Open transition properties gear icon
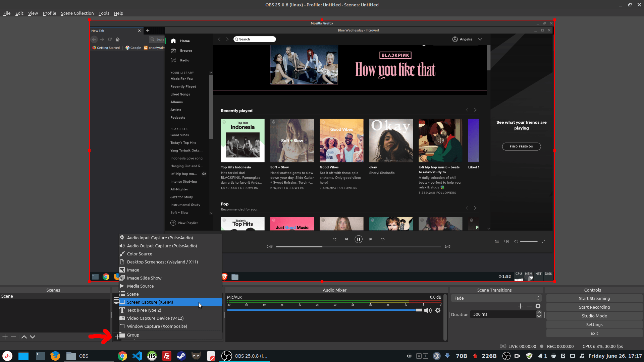This screenshot has height=362, width=644. tap(538, 306)
